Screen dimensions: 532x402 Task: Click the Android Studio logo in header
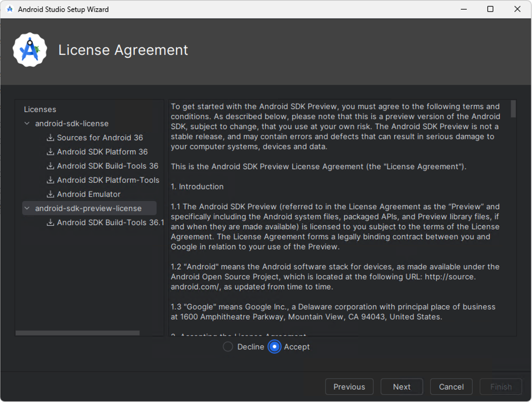click(x=30, y=50)
